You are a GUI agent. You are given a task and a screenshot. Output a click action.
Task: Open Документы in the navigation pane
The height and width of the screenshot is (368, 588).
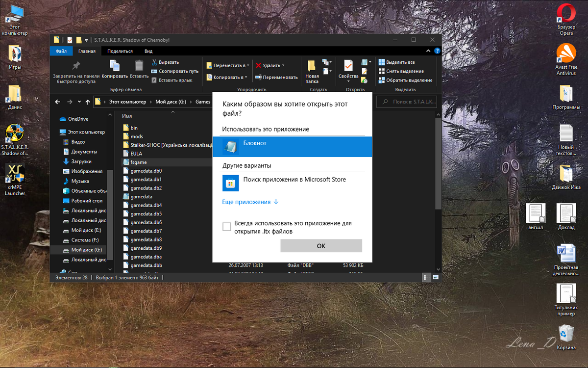tap(80, 152)
